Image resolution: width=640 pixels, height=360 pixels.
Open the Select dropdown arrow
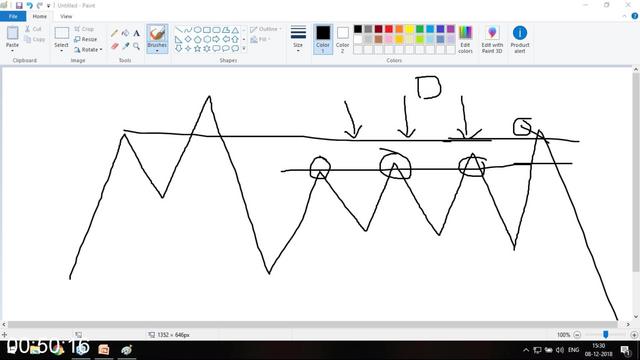pos(62,51)
